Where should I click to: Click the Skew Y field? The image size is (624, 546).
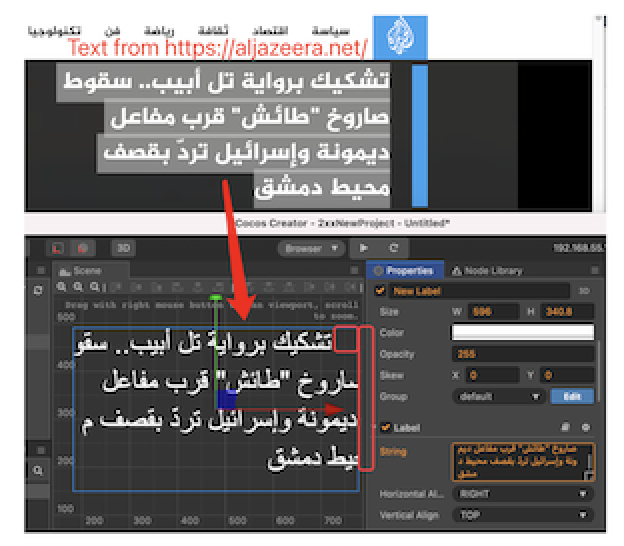tap(568, 375)
